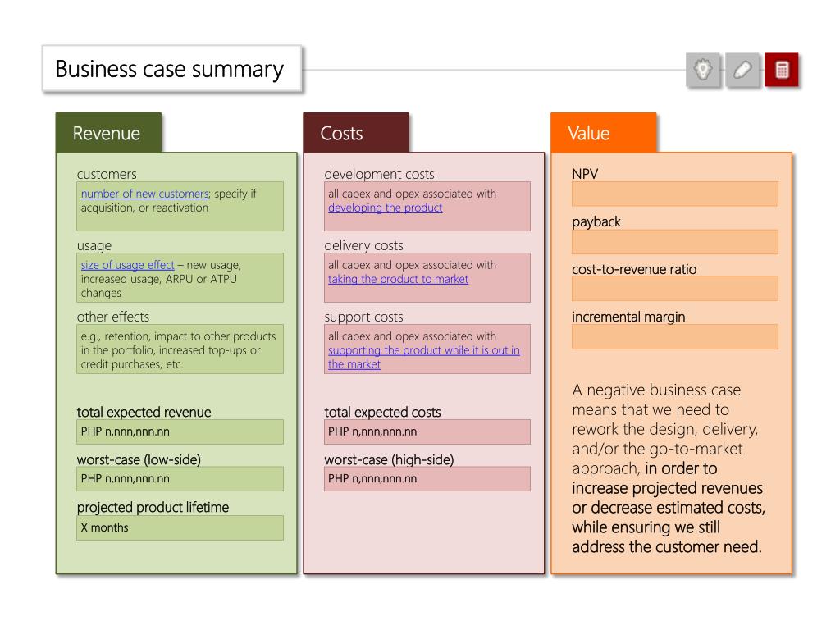Open the 'developing the product' link

pos(386,208)
